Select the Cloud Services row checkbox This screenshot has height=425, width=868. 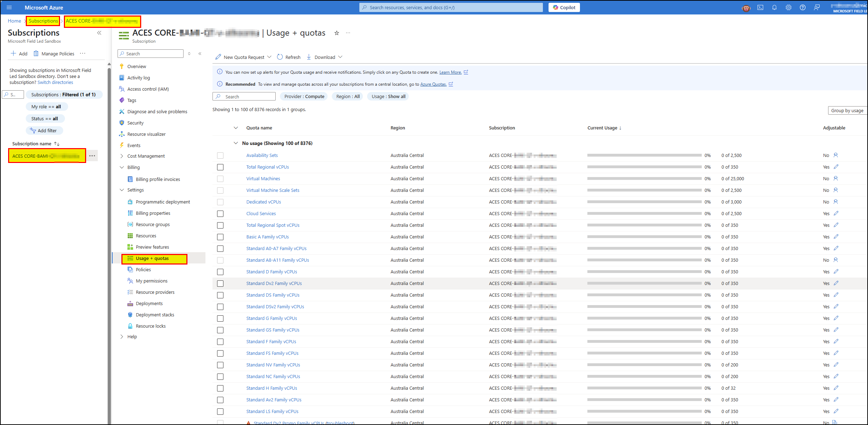pyautogui.click(x=220, y=214)
